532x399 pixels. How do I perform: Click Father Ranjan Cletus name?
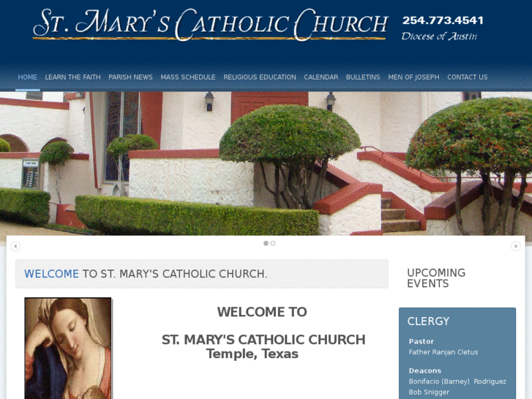pos(443,352)
